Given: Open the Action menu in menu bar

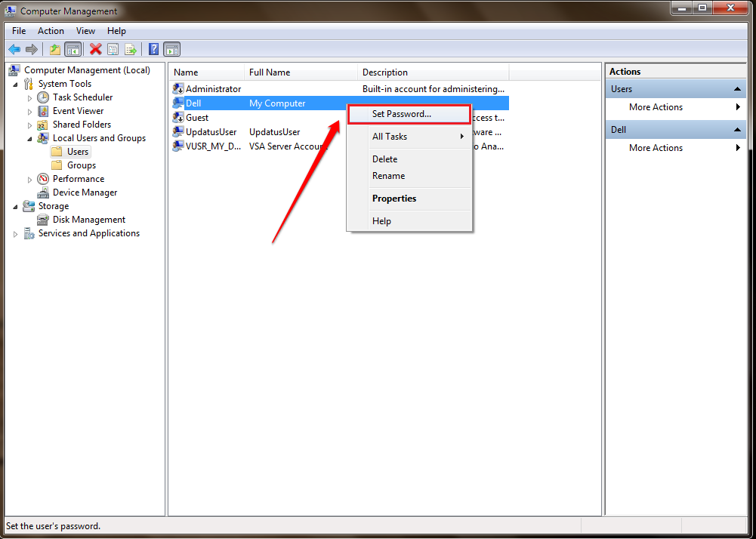Looking at the screenshot, I should coord(51,31).
